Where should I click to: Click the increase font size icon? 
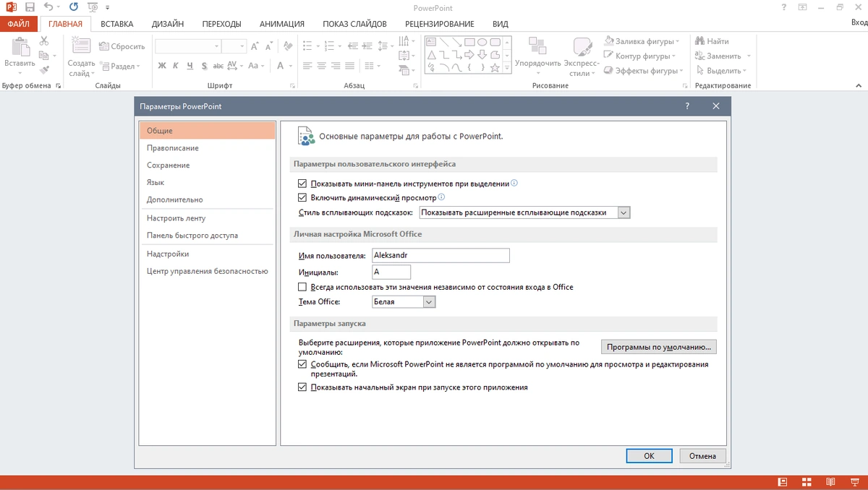coord(254,46)
